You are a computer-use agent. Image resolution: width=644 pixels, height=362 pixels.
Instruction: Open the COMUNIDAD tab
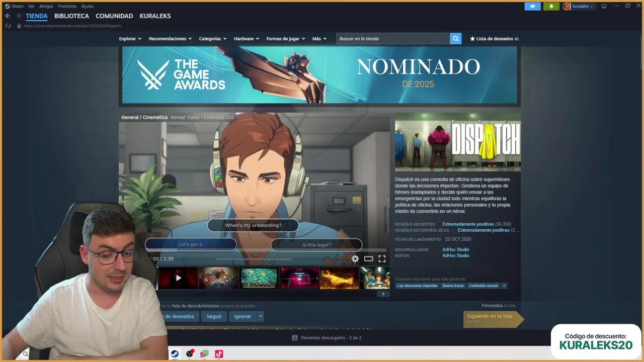point(114,16)
